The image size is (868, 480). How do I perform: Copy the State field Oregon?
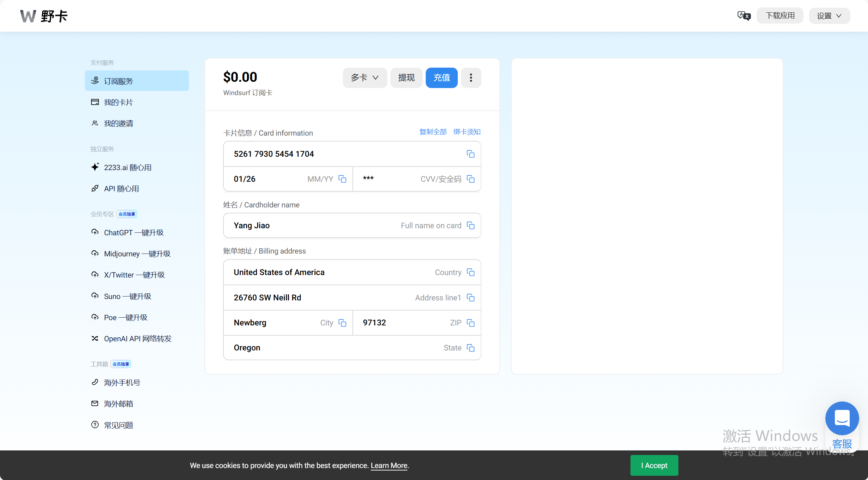point(470,348)
